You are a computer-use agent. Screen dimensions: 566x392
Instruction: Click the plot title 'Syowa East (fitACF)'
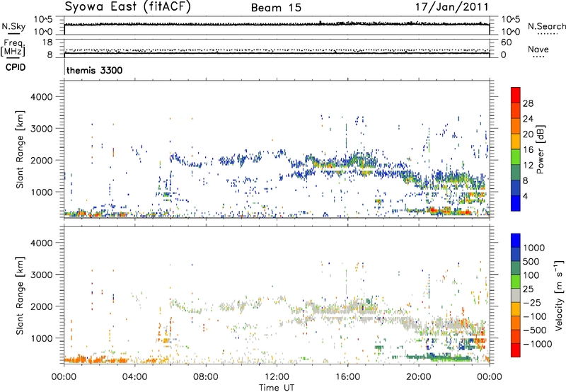pyautogui.click(x=127, y=6)
